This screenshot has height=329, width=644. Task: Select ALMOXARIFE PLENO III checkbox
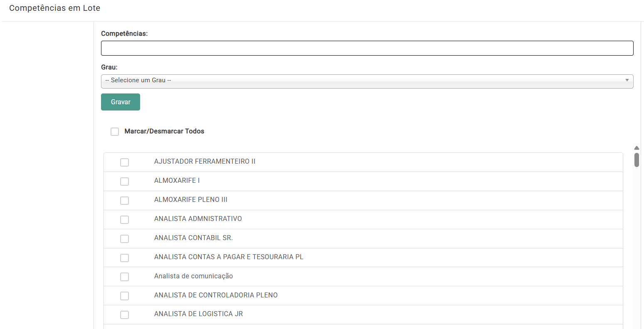coord(124,201)
